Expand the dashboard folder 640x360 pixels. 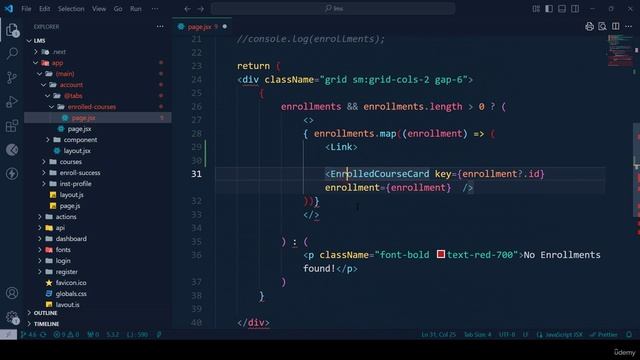tap(40, 239)
